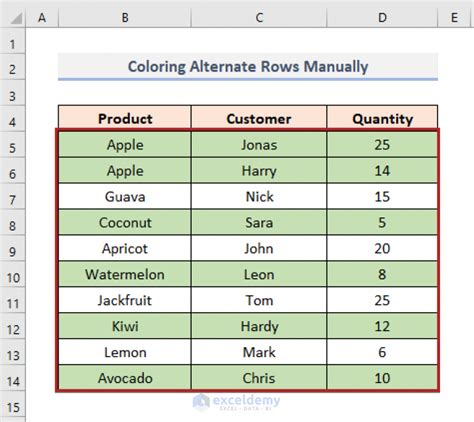Click the Avocado cell
The height and width of the screenshot is (422, 474).
pyautogui.click(x=125, y=378)
